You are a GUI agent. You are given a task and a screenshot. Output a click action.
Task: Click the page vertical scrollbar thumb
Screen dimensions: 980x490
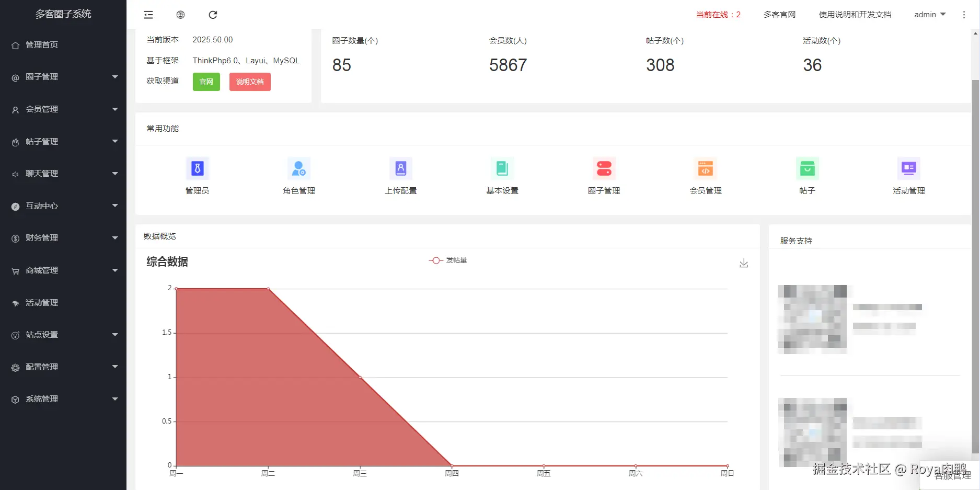pos(975,267)
